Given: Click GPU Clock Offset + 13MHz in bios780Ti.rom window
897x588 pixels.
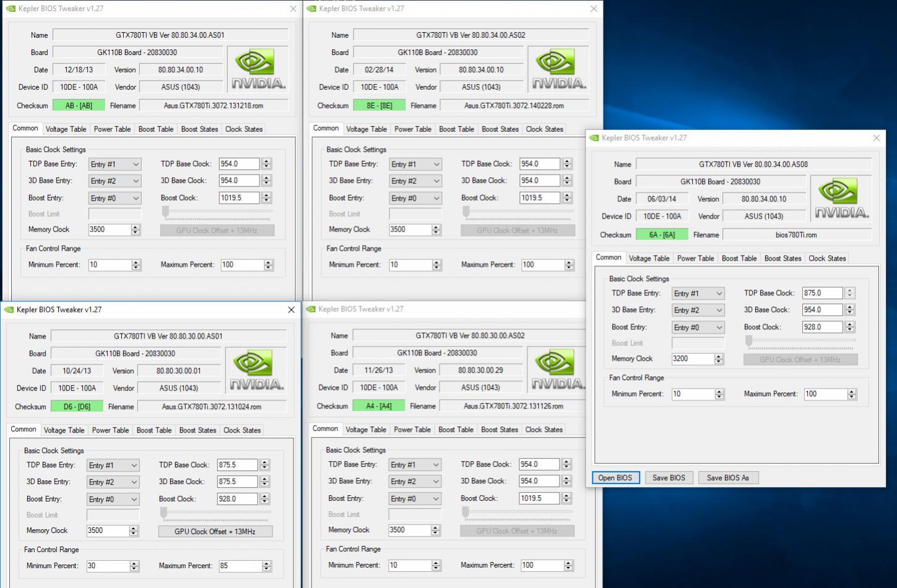Looking at the screenshot, I should (800, 360).
